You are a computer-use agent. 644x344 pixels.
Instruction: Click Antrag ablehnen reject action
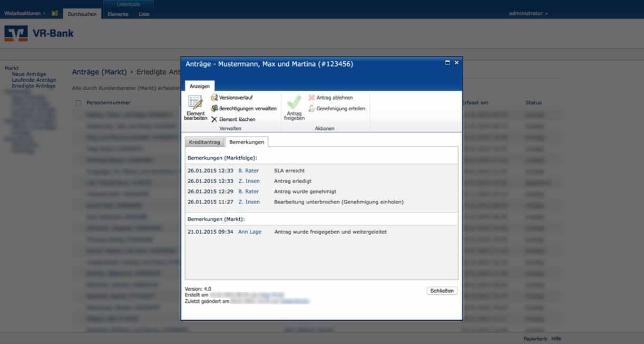click(330, 98)
